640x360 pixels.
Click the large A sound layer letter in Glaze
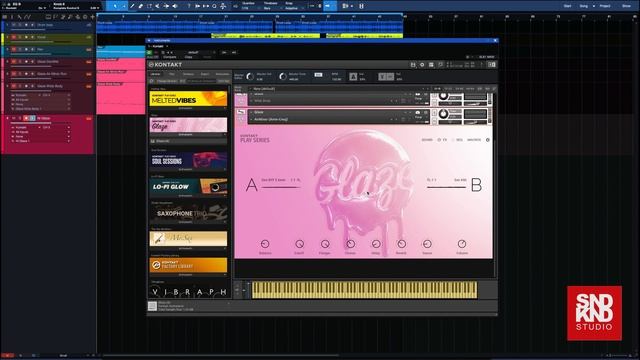252,185
